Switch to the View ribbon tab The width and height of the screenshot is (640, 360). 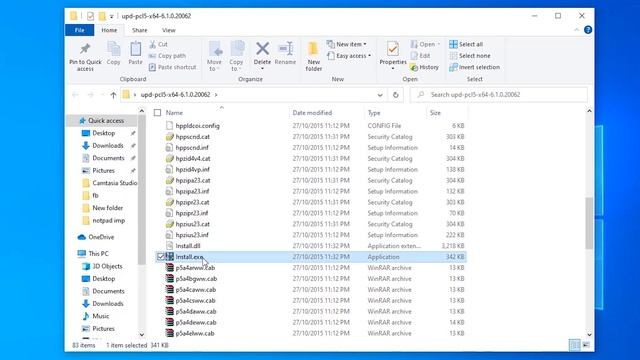click(169, 30)
